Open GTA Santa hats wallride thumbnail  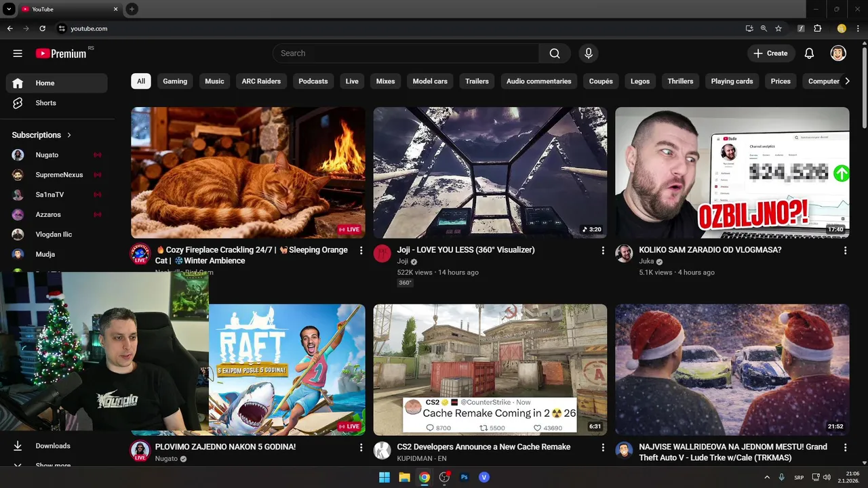(732, 369)
